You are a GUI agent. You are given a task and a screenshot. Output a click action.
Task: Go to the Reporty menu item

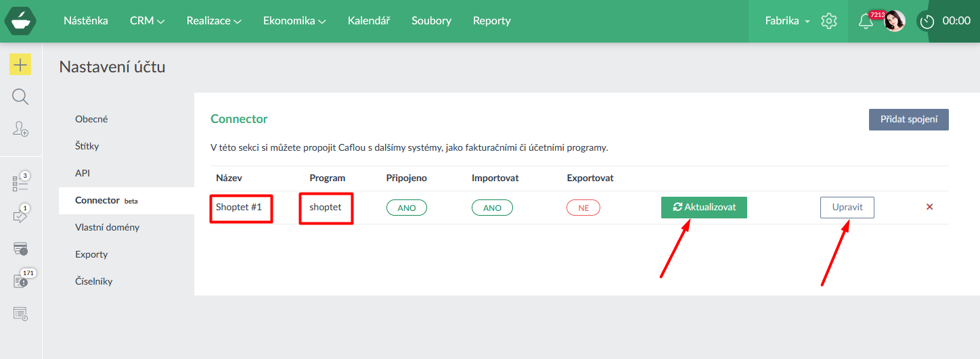[491, 21]
